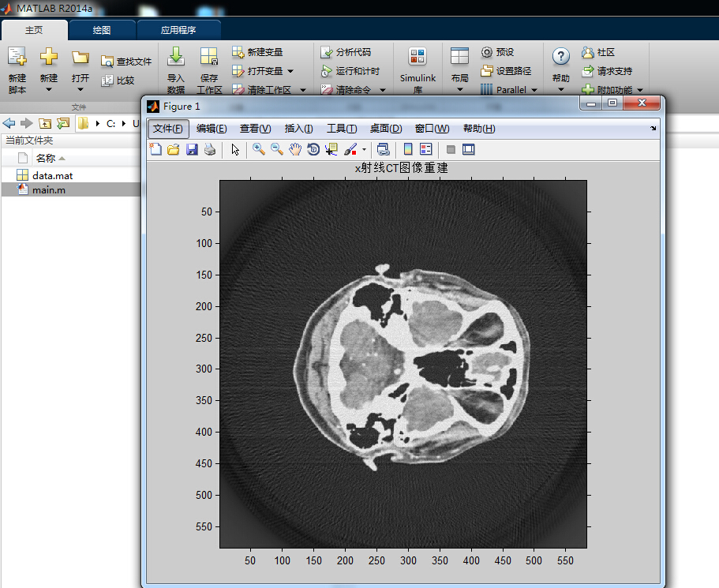Viewport: 719px width, 588px height.
Task: Click Set Path (设置路径)
Action: click(x=506, y=71)
